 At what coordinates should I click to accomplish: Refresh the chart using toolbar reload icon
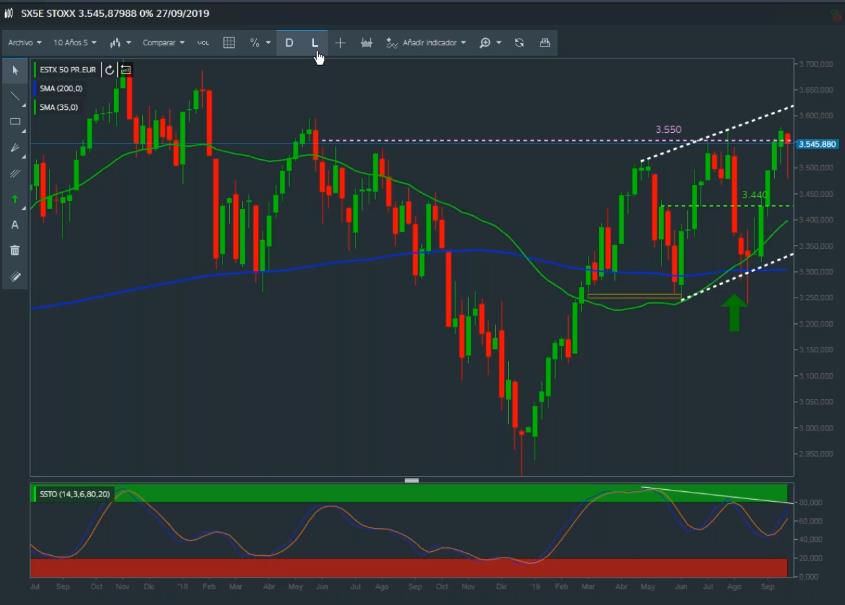[519, 43]
